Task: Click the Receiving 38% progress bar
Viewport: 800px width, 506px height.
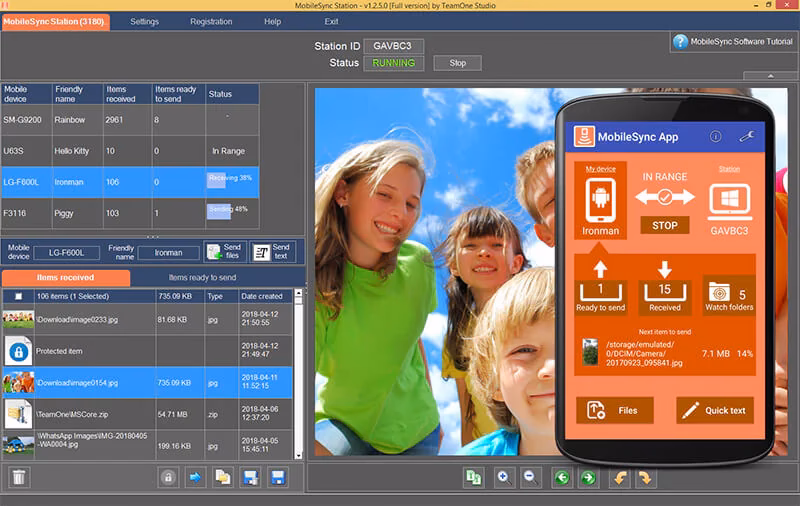Action: click(x=230, y=180)
